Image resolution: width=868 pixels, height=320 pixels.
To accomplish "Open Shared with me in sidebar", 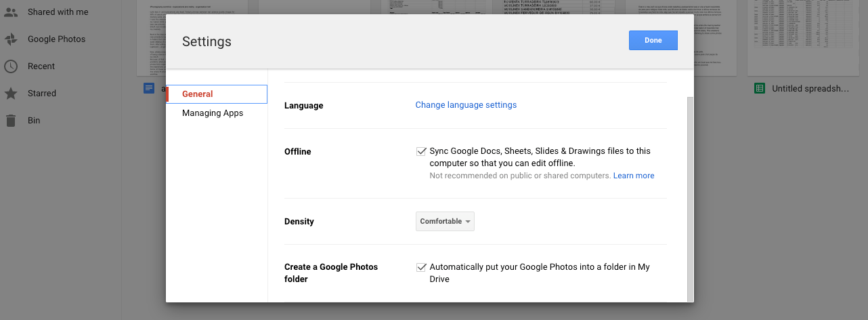I will (x=58, y=12).
